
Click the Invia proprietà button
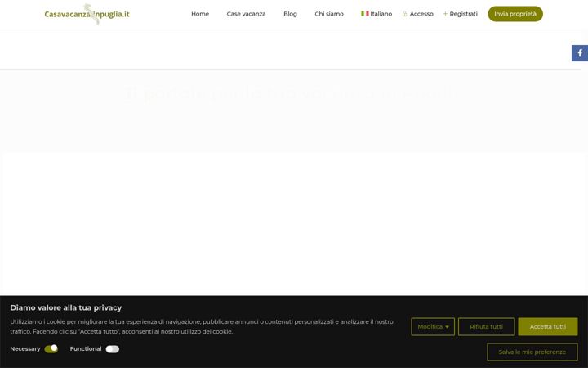click(515, 14)
